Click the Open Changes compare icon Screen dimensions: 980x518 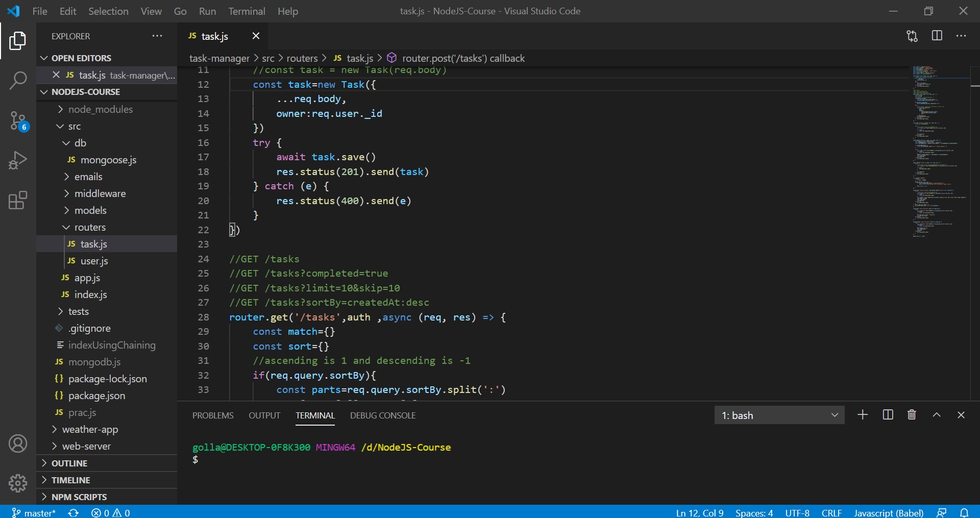point(912,36)
